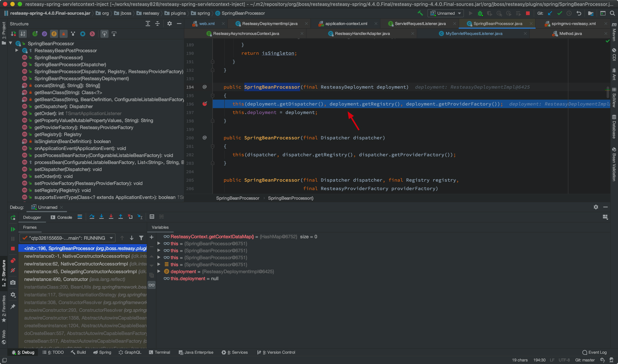Open ResteasyHandlerAdapter.java editor tab
This screenshot has height=364, width=618.
[x=362, y=34]
